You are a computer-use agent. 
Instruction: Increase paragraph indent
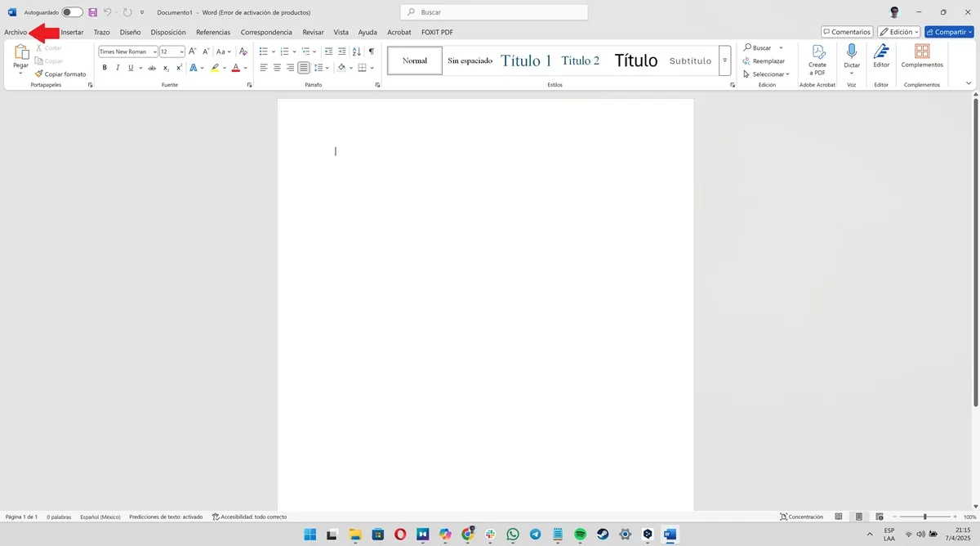(x=342, y=51)
